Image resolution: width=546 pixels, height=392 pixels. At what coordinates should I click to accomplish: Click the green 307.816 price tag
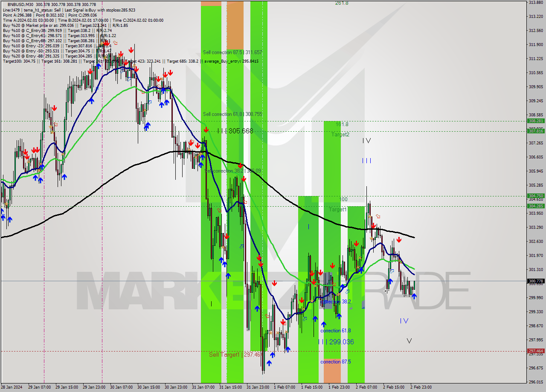(x=536, y=131)
